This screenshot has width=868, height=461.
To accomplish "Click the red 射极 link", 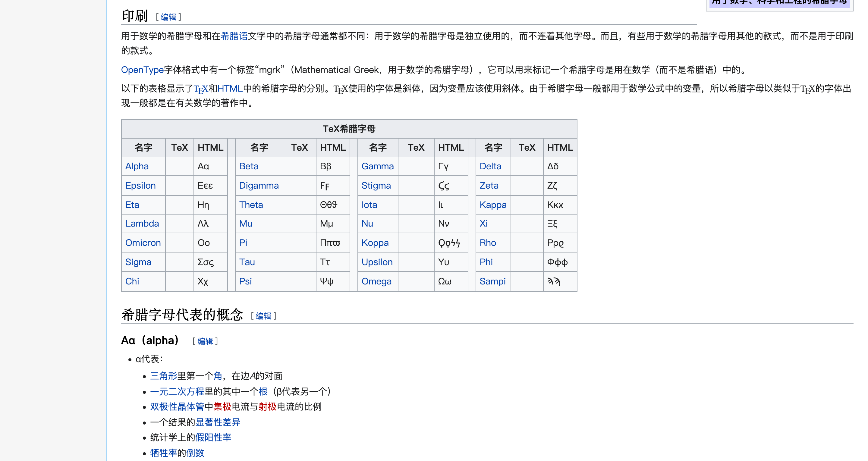I will tap(268, 407).
